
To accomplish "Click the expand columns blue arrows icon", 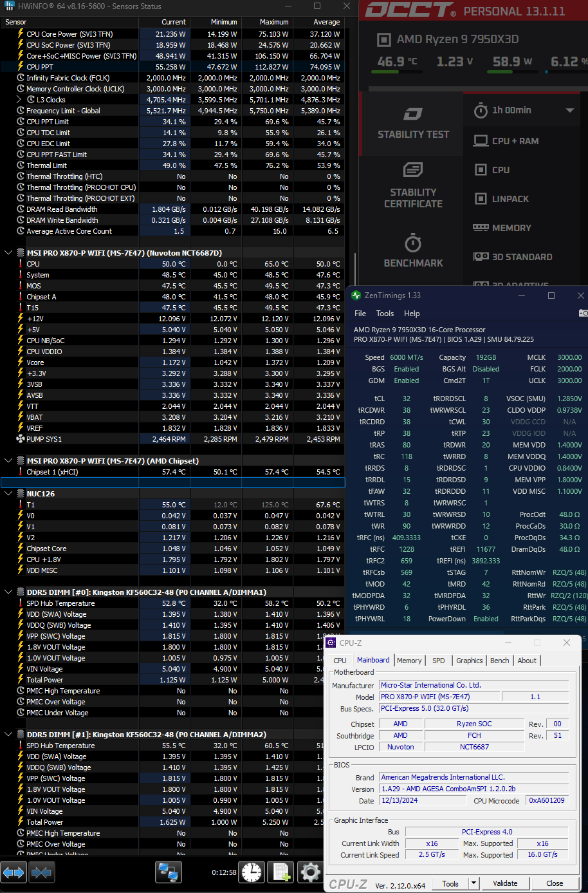I will pyautogui.click(x=14, y=872).
